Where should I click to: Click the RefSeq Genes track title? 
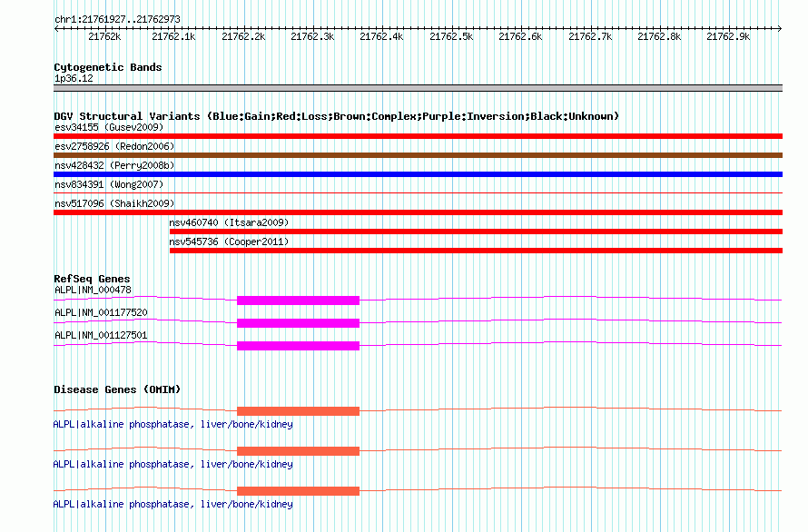tap(92, 279)
